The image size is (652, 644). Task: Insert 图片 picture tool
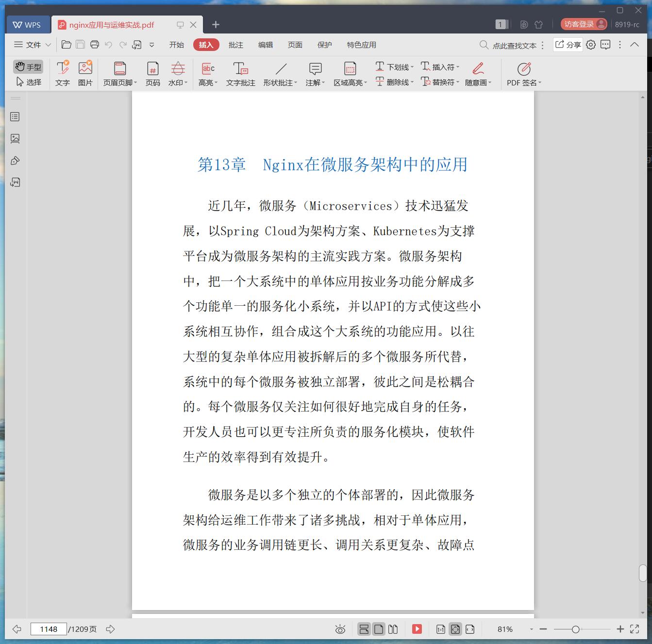(85, 74)
